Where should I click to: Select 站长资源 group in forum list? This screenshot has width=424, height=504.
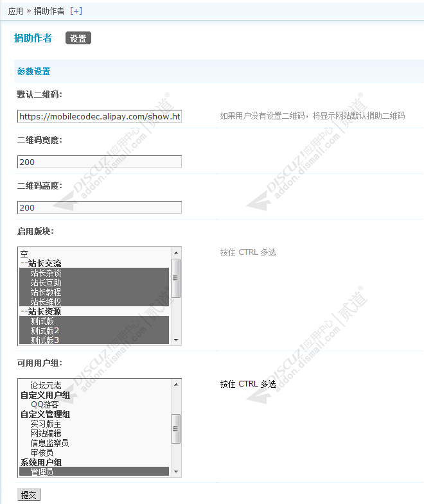(94, 311)
